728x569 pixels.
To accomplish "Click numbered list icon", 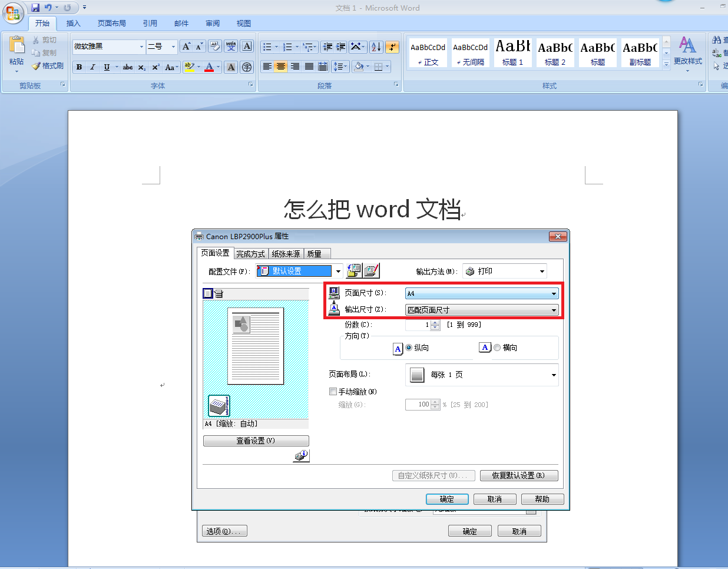I will tap(287, 47).
